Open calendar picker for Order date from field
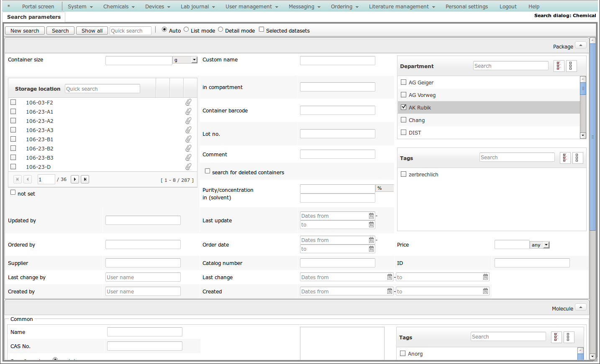The height and width of the screenshot is (364, 600). click(371, 240)
